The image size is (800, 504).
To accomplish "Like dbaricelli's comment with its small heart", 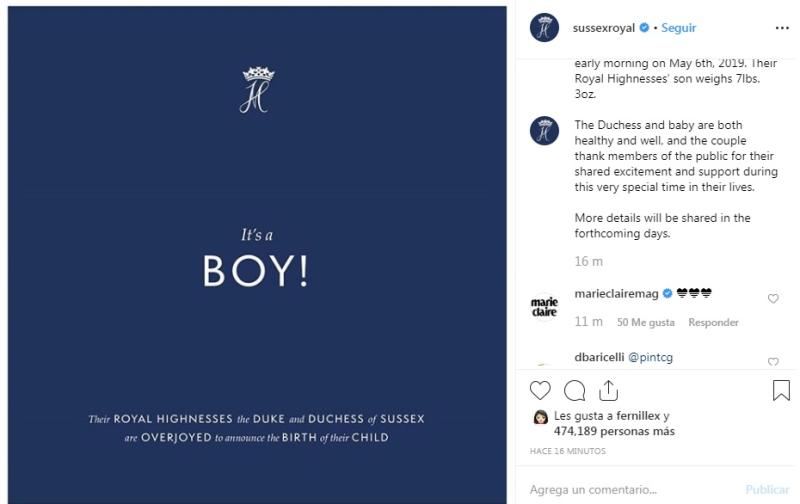I will pyautogui.click(x=773, y=361).
